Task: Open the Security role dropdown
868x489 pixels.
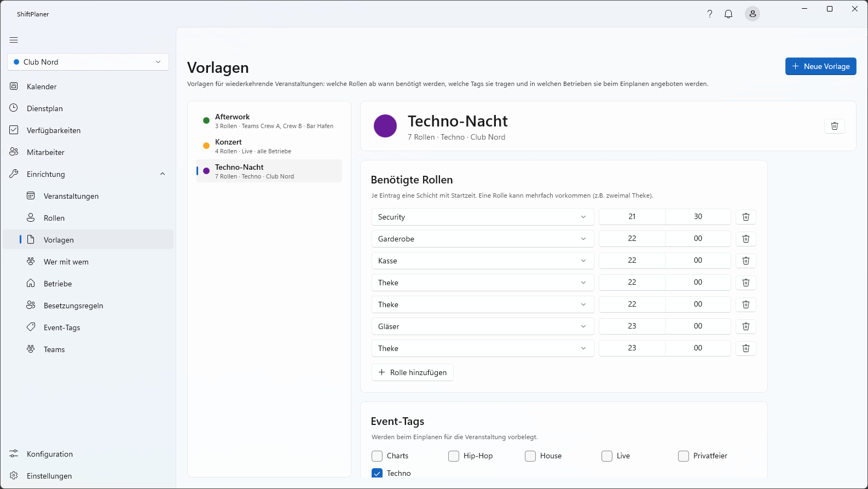Action: [483, 217]
